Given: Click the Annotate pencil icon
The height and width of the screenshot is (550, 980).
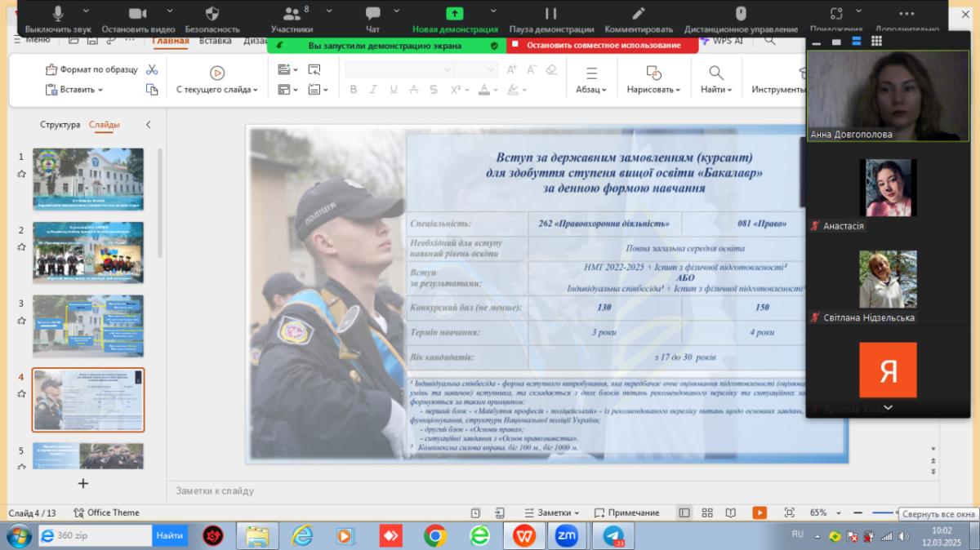Looking at the screenshot, I should (x=638, y=14).
